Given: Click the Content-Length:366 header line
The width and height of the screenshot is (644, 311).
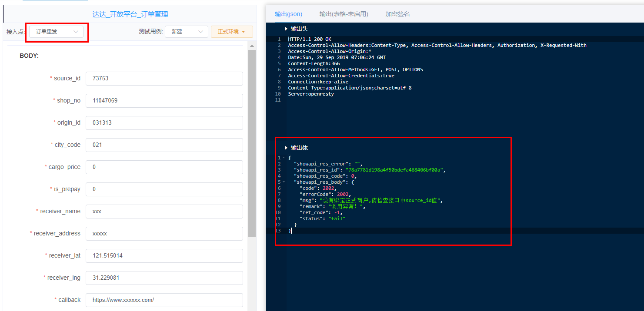Looking at the screenshot, I should pyautogui.click(x=314, y=63).
